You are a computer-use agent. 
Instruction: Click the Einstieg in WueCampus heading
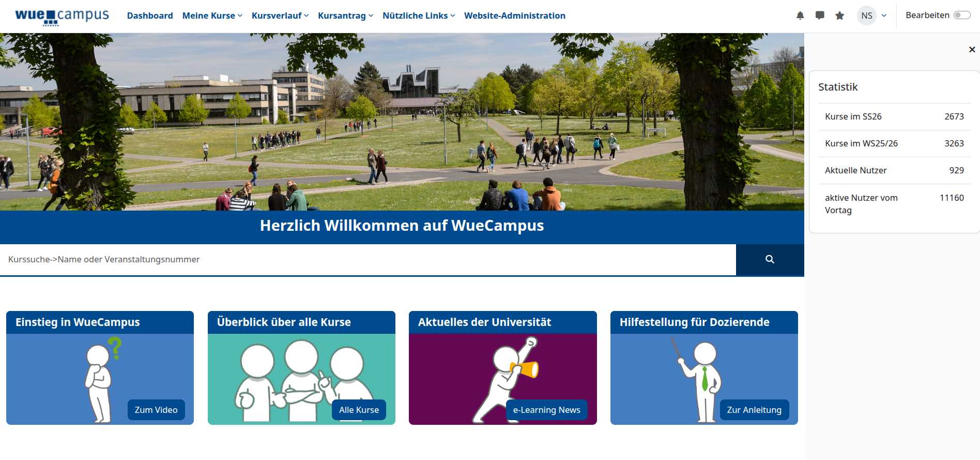tap(78, 322)
